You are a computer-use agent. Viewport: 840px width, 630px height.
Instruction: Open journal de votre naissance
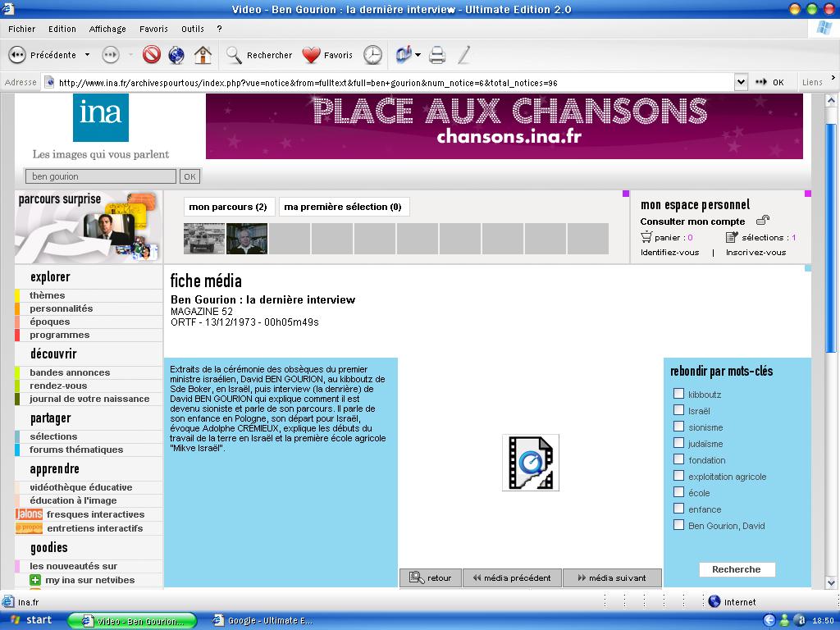pos(89,399)
